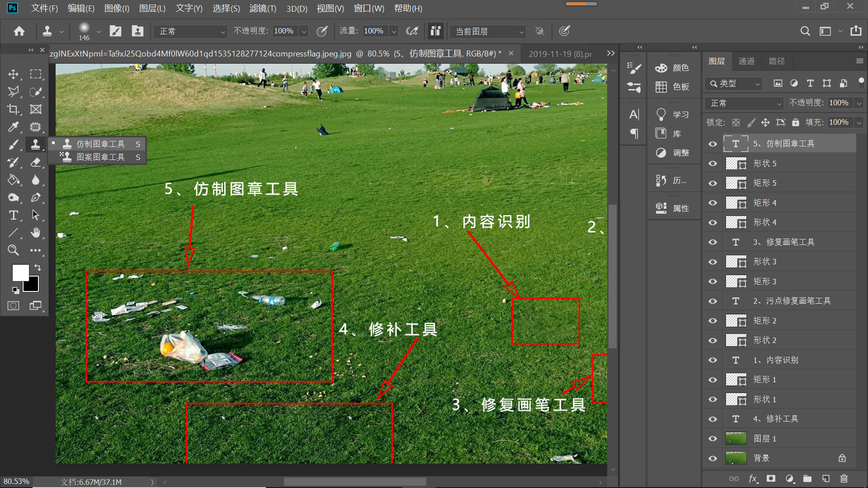Open the layer blend mode 正常 dropdown

pyautogui.click(x=745, y=103)
